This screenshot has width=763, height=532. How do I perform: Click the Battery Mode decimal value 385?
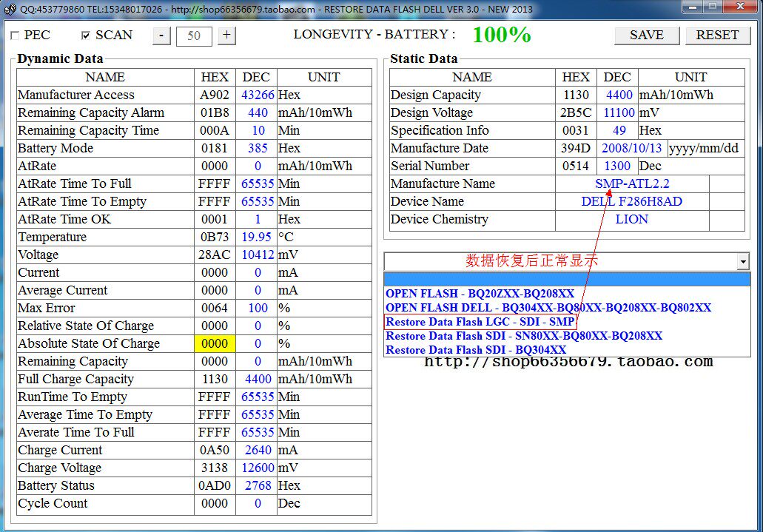click(258, 149)
